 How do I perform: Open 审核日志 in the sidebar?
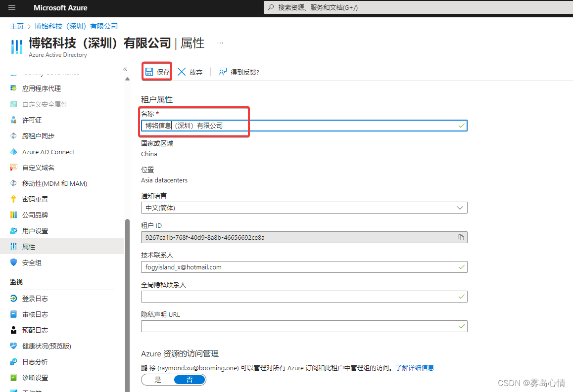(x=35, y=314)
